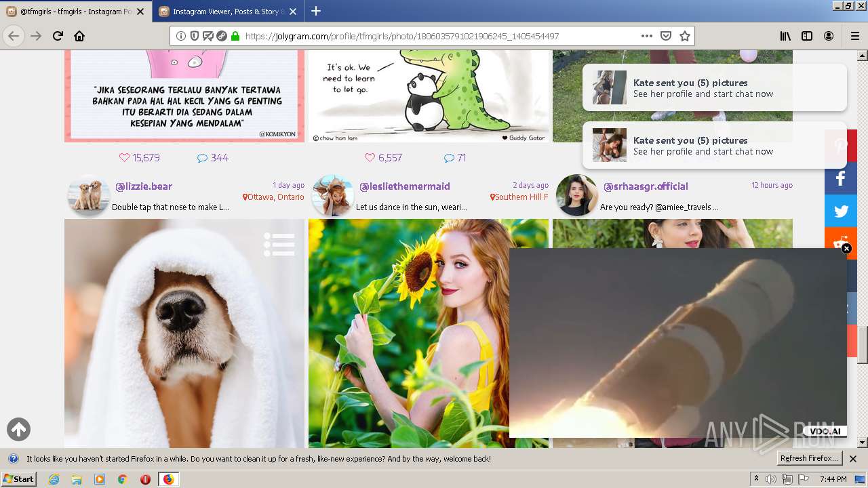Show site information icon in address bar
This screenshot has width=868, height=488.
pos(181,36)
